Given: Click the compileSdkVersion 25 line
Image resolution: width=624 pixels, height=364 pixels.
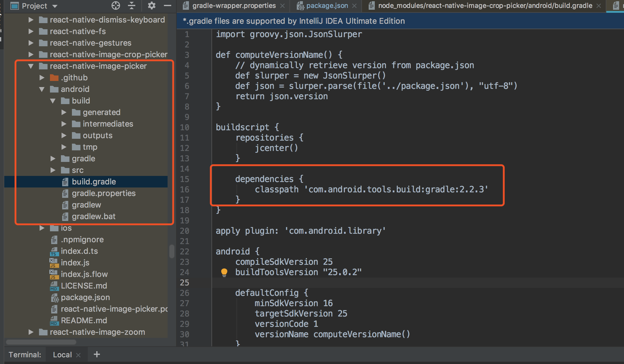Looking at the screenshot, I should 284,262.
